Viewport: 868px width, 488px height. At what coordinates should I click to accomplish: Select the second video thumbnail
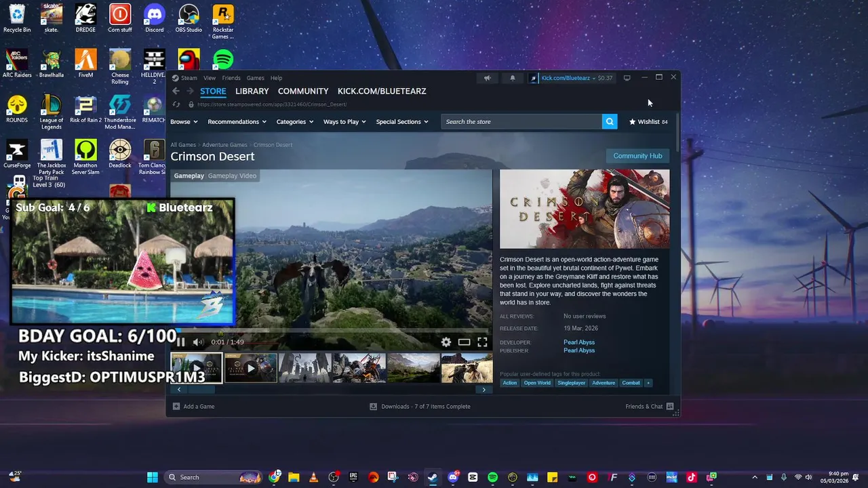click(251, 368)
